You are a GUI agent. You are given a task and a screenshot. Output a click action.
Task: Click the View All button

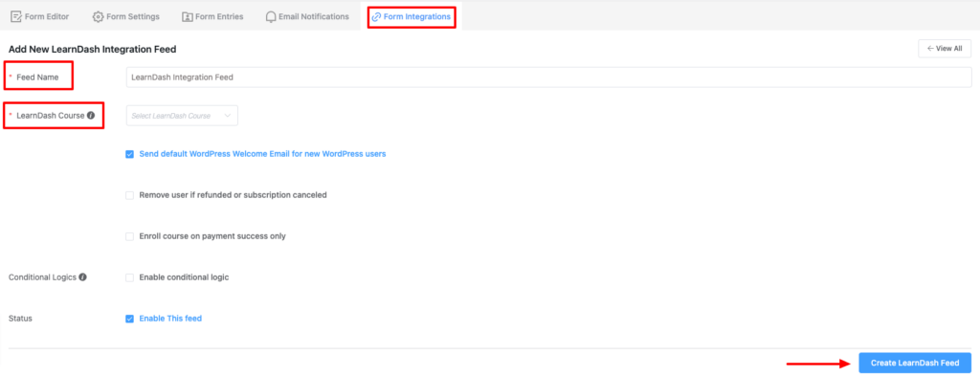click(x=945, y=48)
